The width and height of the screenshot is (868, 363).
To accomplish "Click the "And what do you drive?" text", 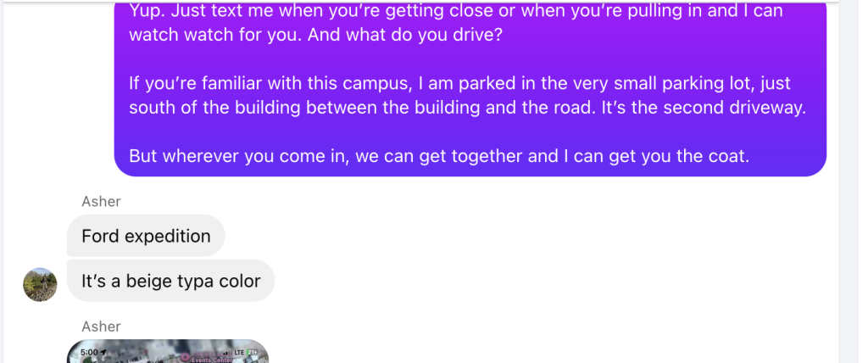I will pos(405,36).
